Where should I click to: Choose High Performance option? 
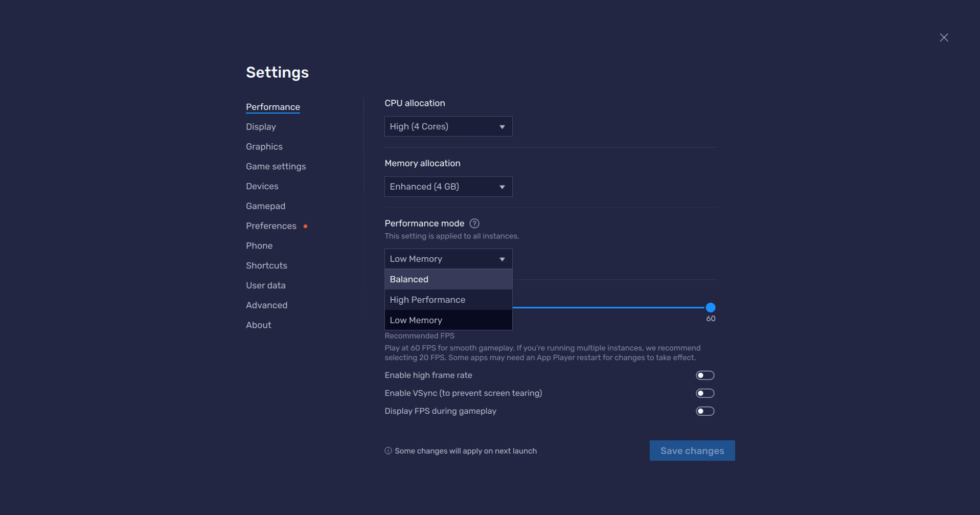[x=448, y=300]
